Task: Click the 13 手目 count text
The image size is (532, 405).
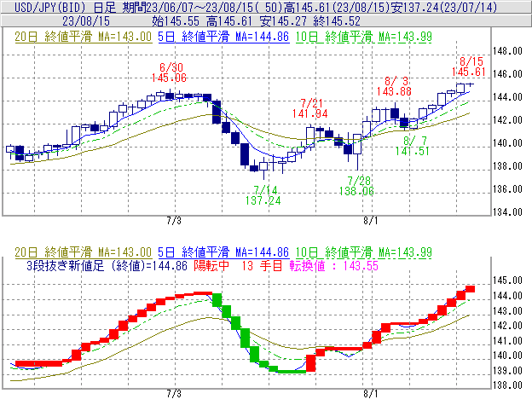Action: (263, 266)
